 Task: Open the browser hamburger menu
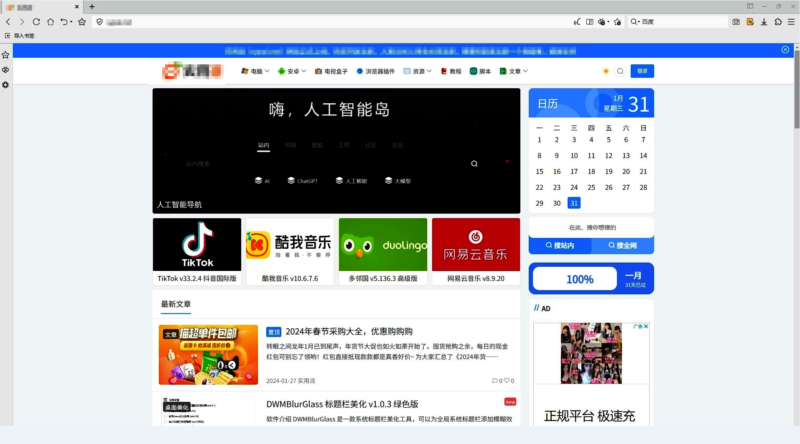point(791,22)
